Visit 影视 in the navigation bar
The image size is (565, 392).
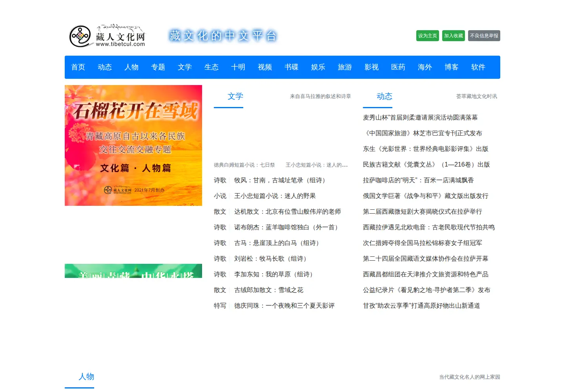click(x=372, y=67)
